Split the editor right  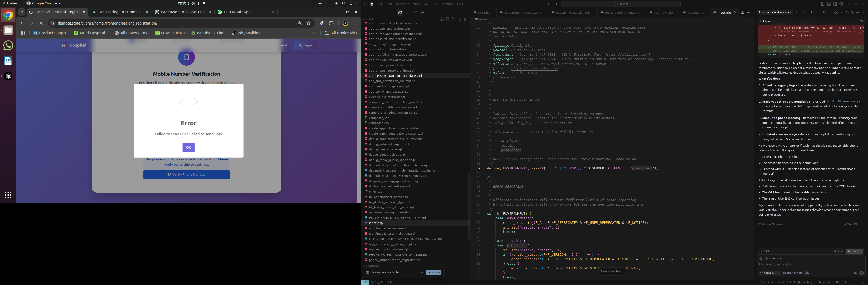point(742,12)
